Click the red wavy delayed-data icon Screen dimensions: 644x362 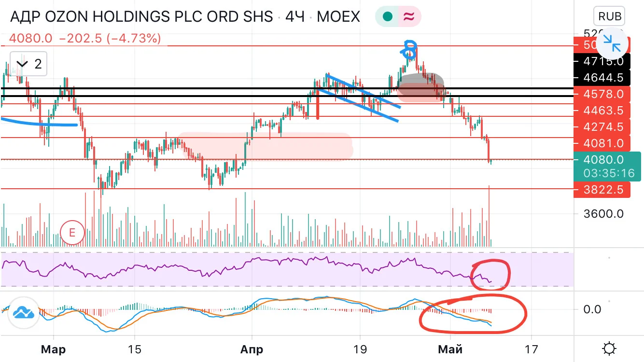408,17
